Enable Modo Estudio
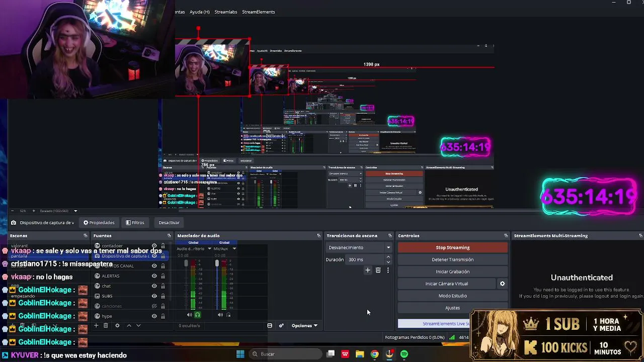644x362 pixels. [x=453, y=296]
